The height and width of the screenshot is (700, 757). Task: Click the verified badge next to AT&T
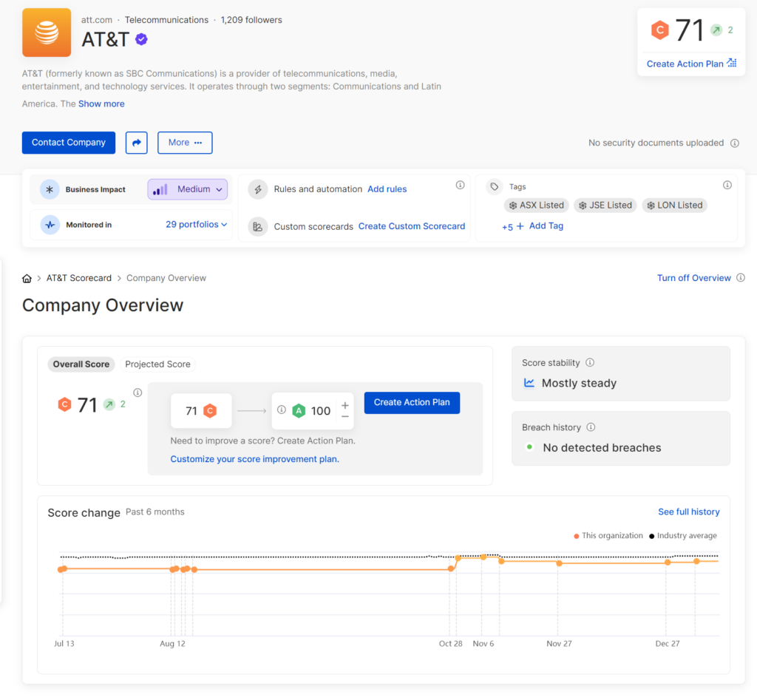tap(141, 39)
